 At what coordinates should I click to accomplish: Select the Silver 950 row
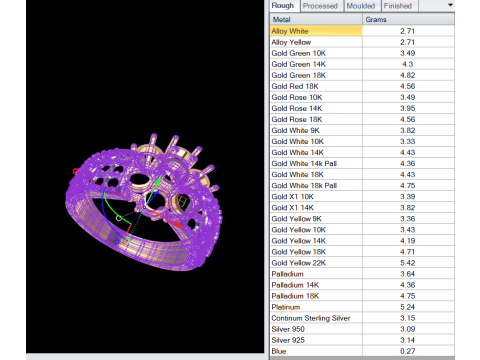pos(362,329)
